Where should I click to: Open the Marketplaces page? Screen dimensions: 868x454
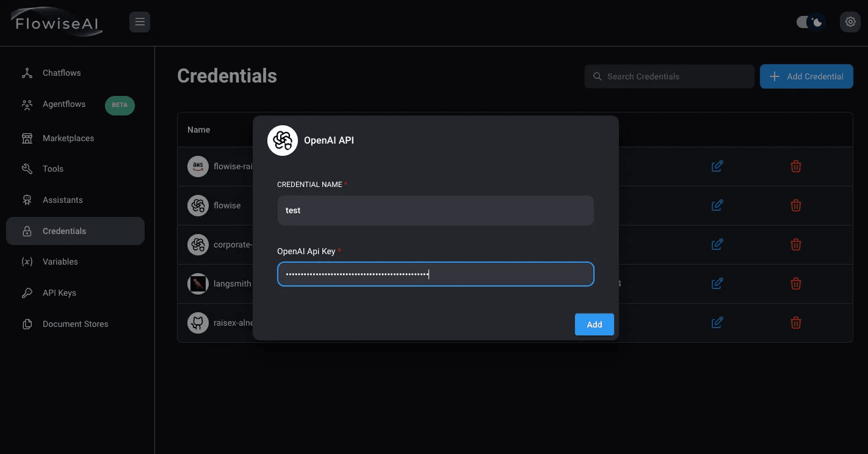tap(68, 139)
